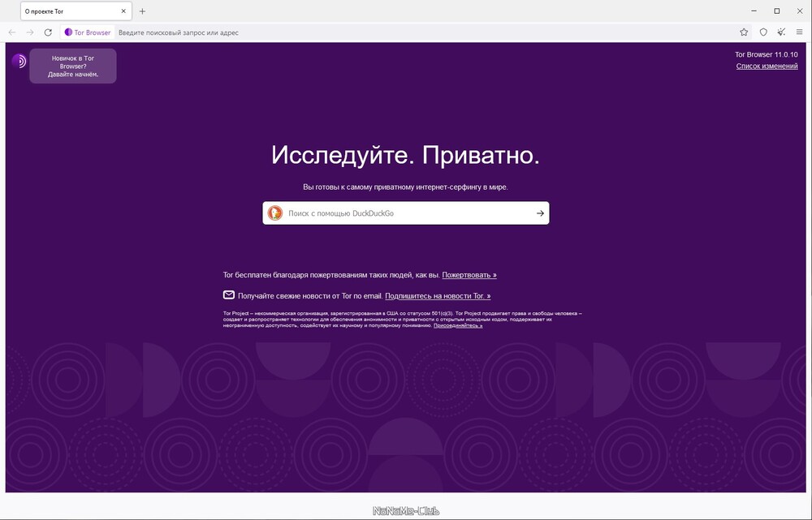Viewport: 812px width, 520px height.
Task: Bookmark this page with the star icon
Action: [744, 32]
